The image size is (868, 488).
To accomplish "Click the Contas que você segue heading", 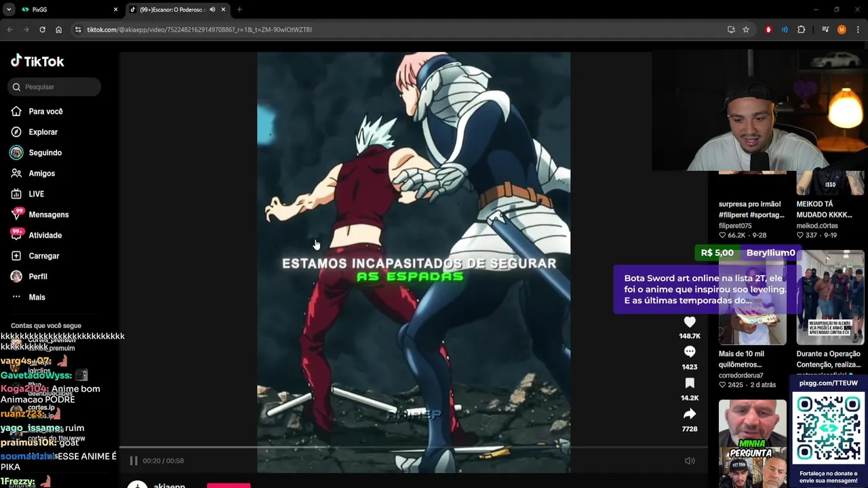I will (46, 326).
